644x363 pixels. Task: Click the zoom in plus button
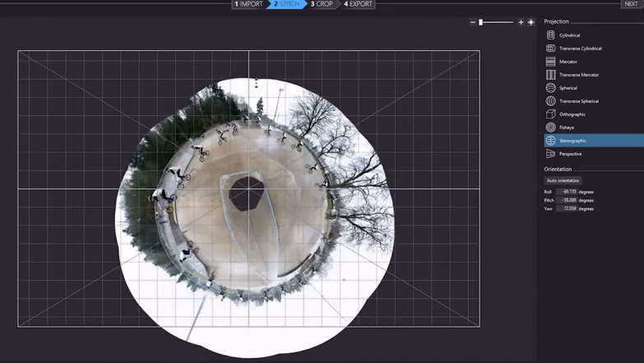tap(521, 22)
